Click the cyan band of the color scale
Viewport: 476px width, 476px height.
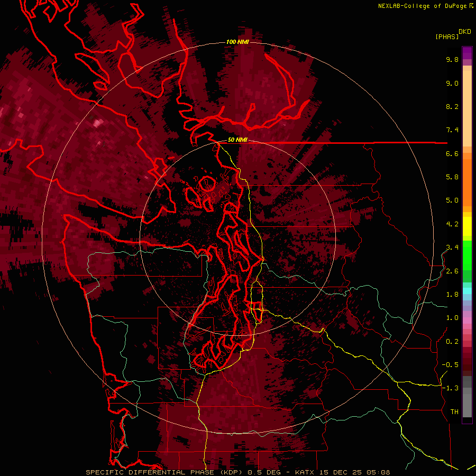point(467,291)
